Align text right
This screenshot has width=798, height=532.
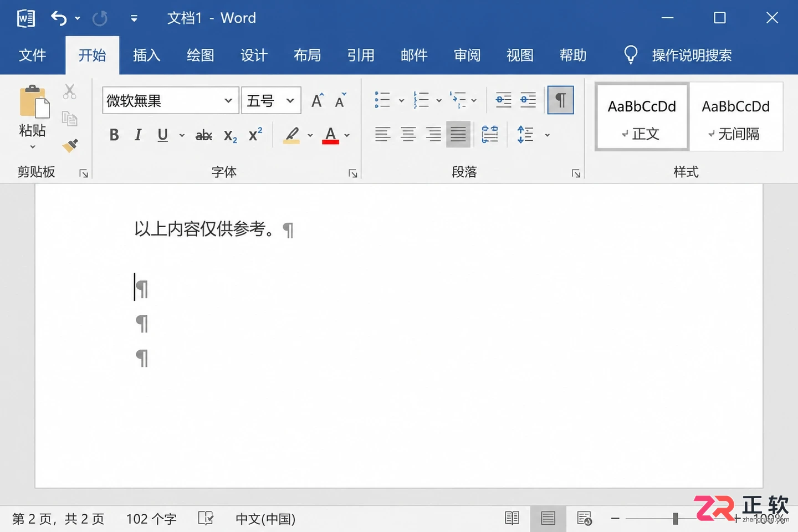433,135
